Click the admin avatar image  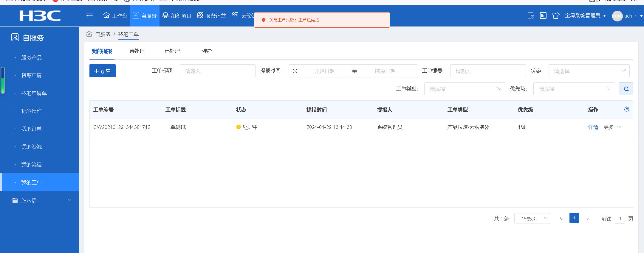[617, 16]
